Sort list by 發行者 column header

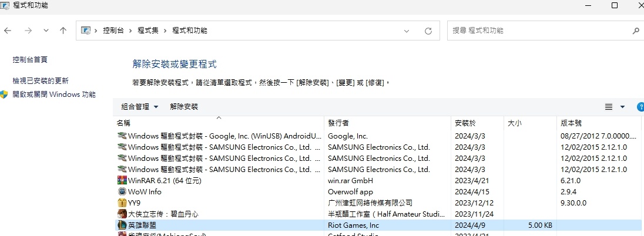(338, 123)
